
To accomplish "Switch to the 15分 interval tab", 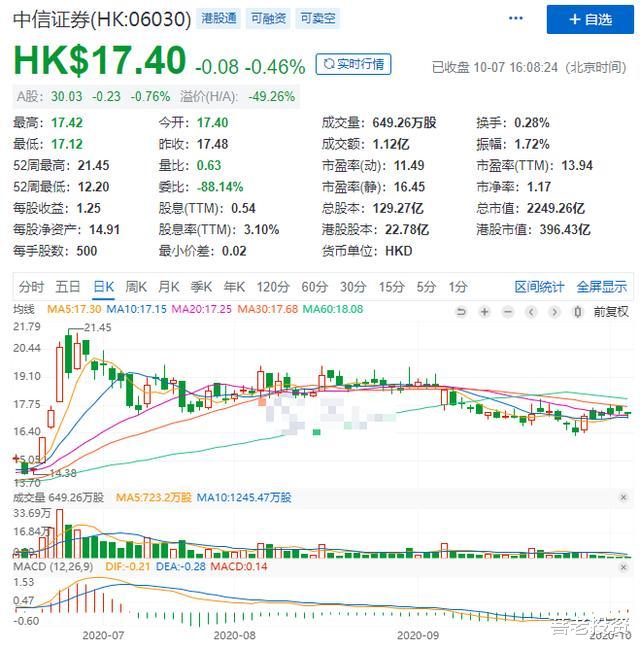I will [392, 287].
